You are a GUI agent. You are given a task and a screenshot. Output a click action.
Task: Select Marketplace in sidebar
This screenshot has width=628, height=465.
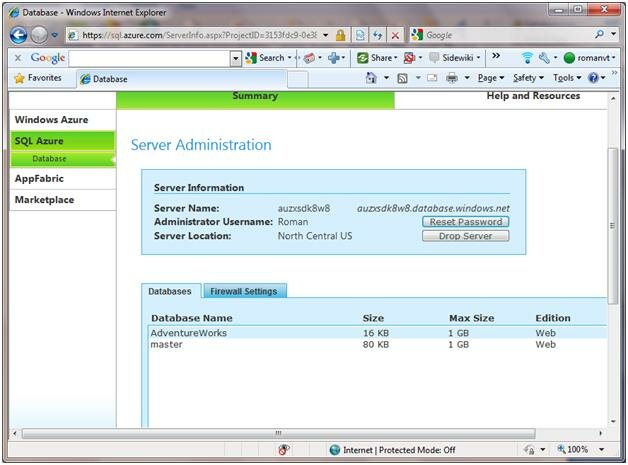point(63,200)
